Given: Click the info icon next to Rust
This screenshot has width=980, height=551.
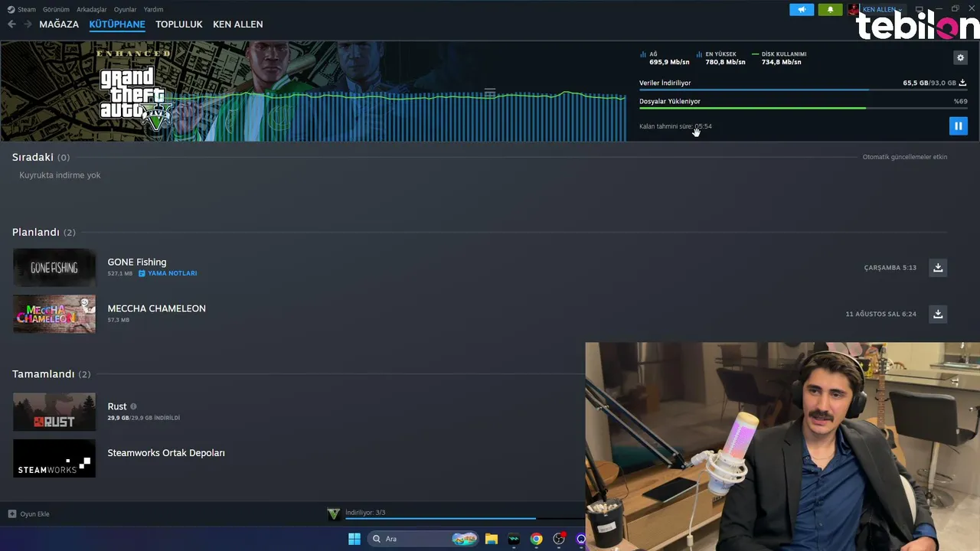Looking at the screenshot, I should (133, 406).
